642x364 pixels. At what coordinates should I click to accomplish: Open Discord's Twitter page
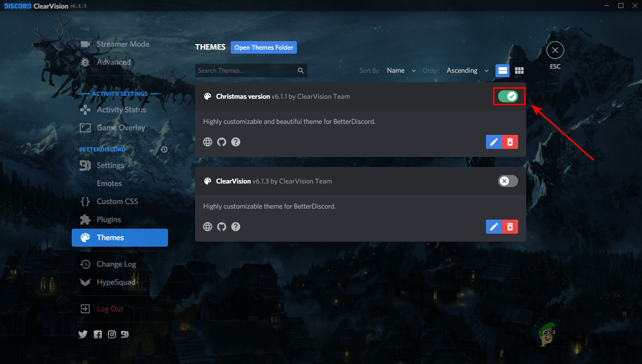[83, 334]
